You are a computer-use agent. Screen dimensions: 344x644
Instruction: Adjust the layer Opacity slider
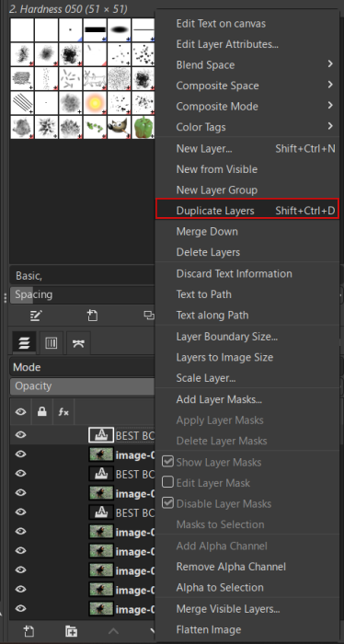tap(82, 386)
